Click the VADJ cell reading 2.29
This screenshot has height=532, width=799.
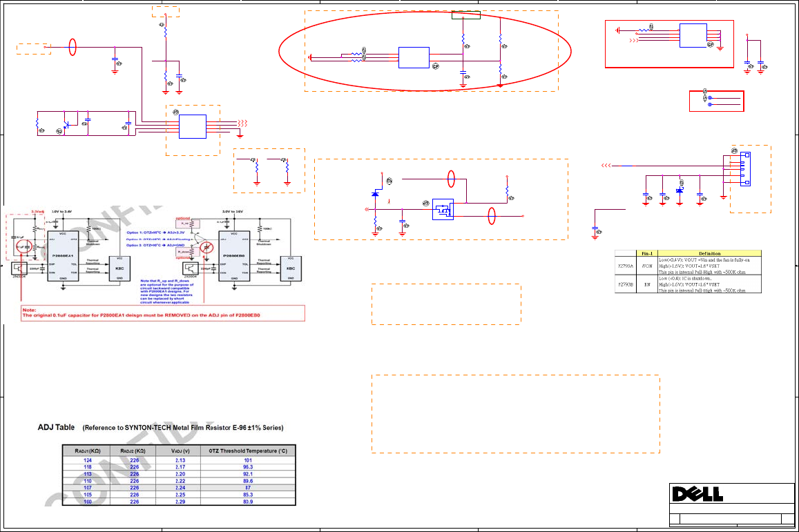(x=180, y=502)
